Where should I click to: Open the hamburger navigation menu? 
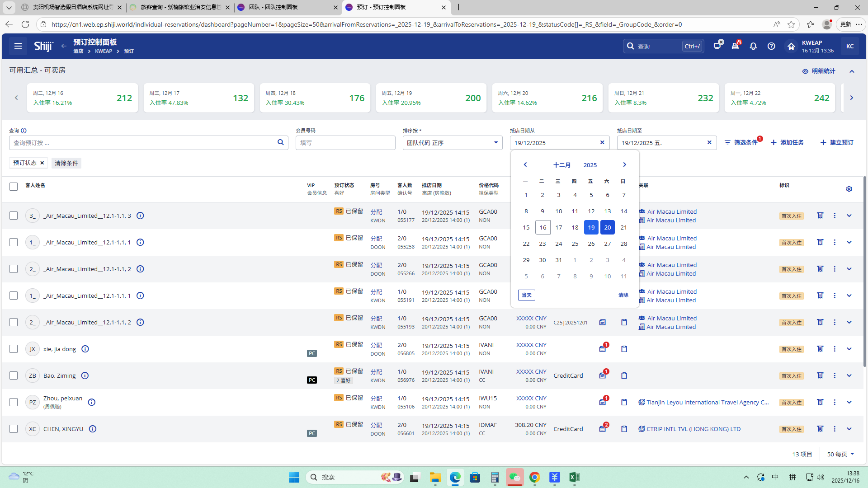(x=18, y=46)
